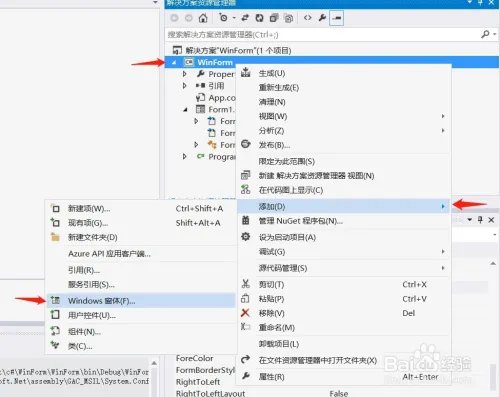Click 组件(N)... in Add submenu
500x397 pixels.
tap(141, 332)
